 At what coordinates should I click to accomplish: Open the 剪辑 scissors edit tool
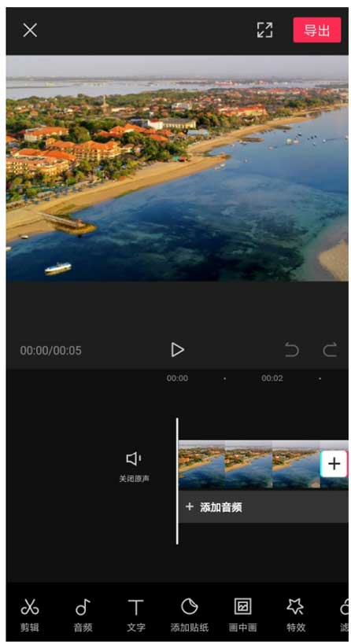pyautogui.click(x=30, y=614)
